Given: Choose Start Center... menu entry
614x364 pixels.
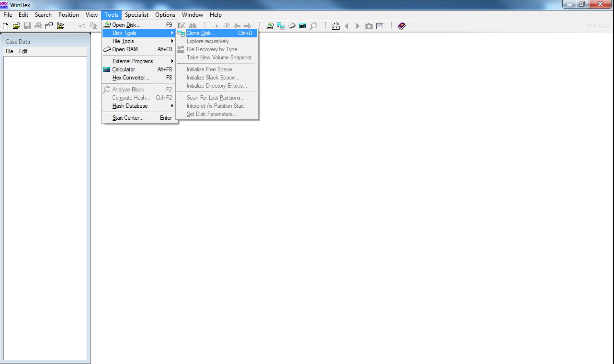Looking at the screenshot, I should click(x=138, y=118).
